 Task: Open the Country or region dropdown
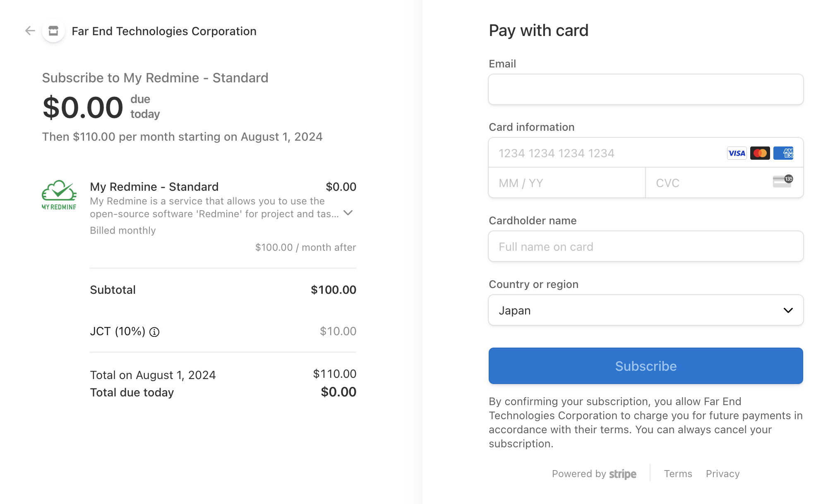coord(646,310)
